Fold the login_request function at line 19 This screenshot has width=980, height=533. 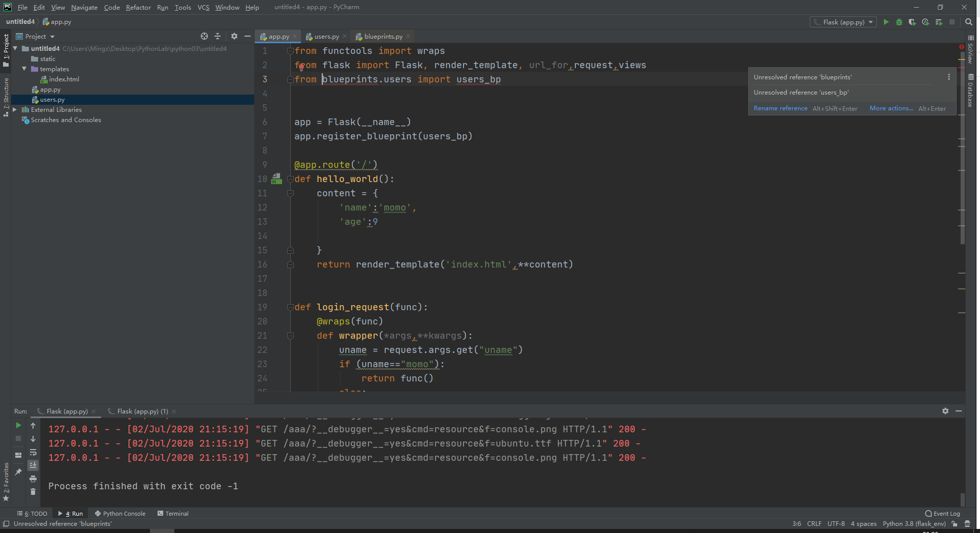(x=290, y=307)
